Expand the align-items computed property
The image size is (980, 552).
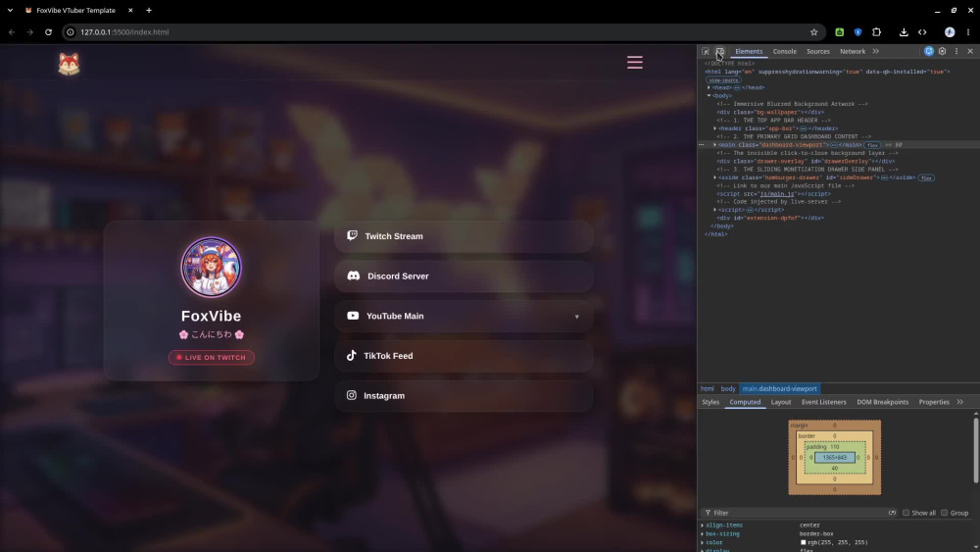703,526
